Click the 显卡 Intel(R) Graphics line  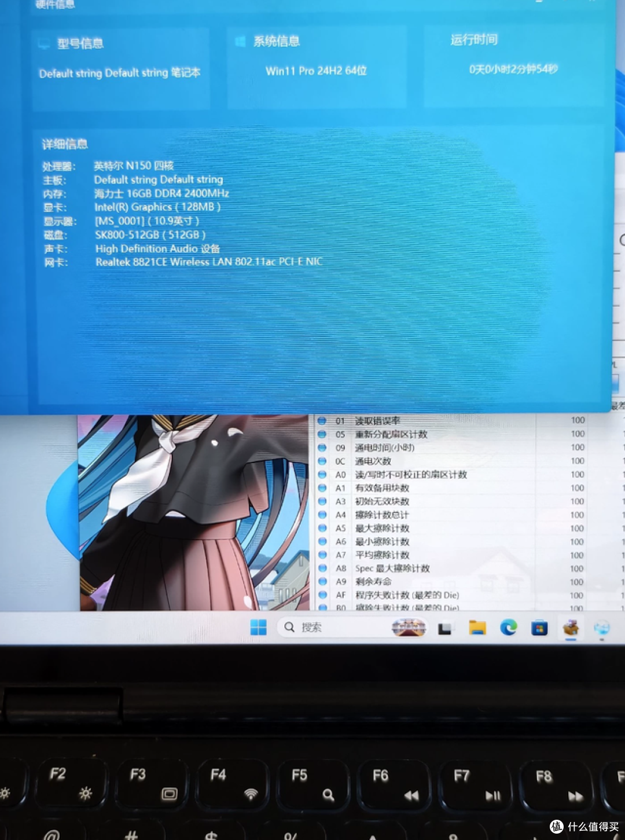click(x=132, y=207)
